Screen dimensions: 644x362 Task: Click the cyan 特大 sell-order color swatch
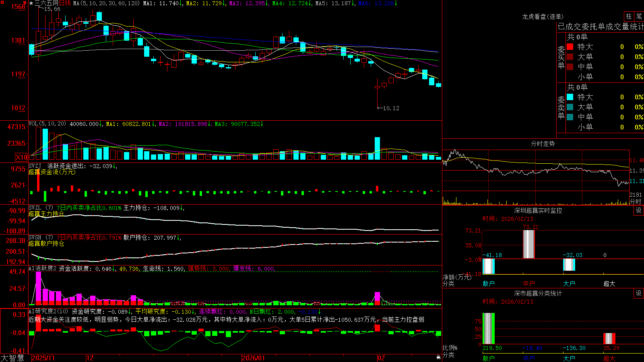pyautogui.click(x=570, y=97)
